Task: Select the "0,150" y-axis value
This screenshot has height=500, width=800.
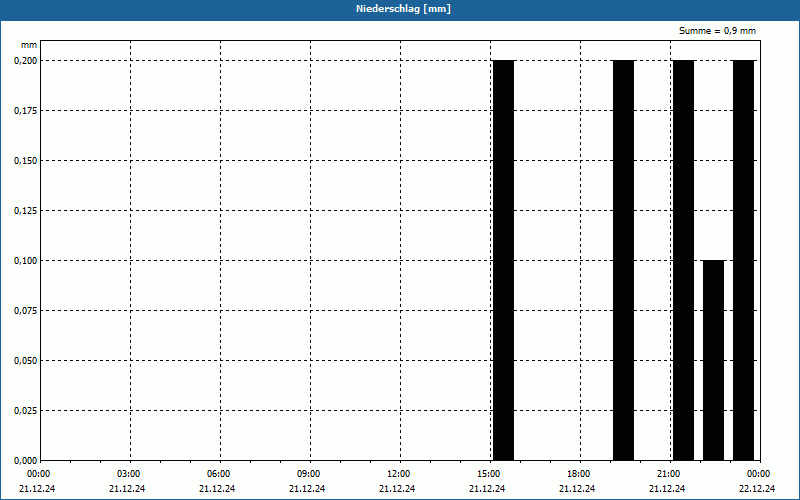Action: (x=26, y=161)
